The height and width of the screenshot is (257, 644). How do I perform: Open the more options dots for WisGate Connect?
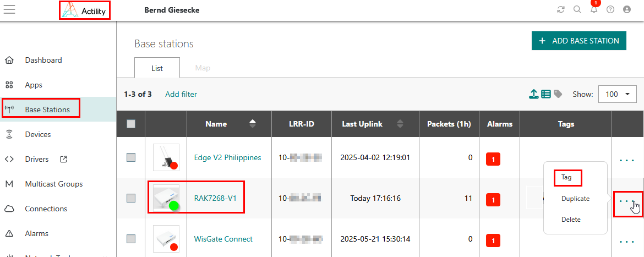(x=627, y=242)
